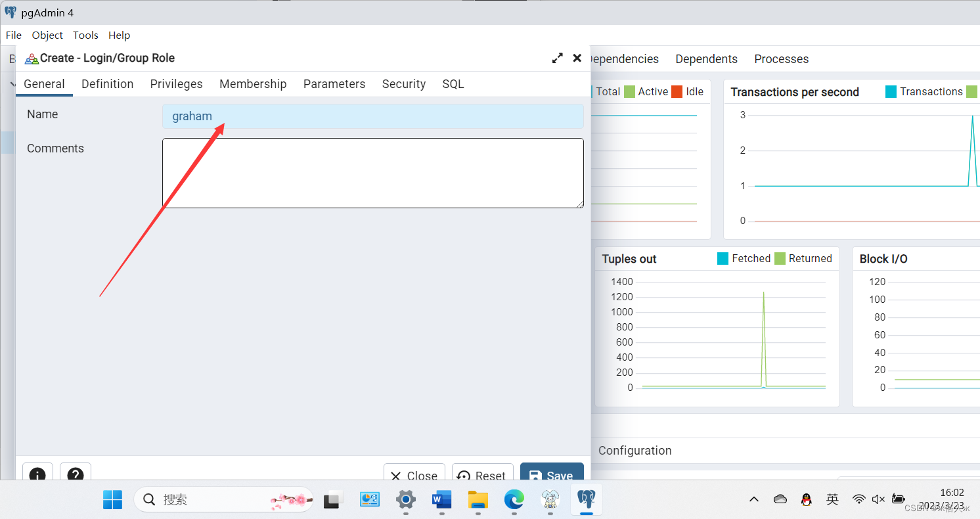Open File Explorer from the taskbar
980x519 pixels.
(478, 499)
